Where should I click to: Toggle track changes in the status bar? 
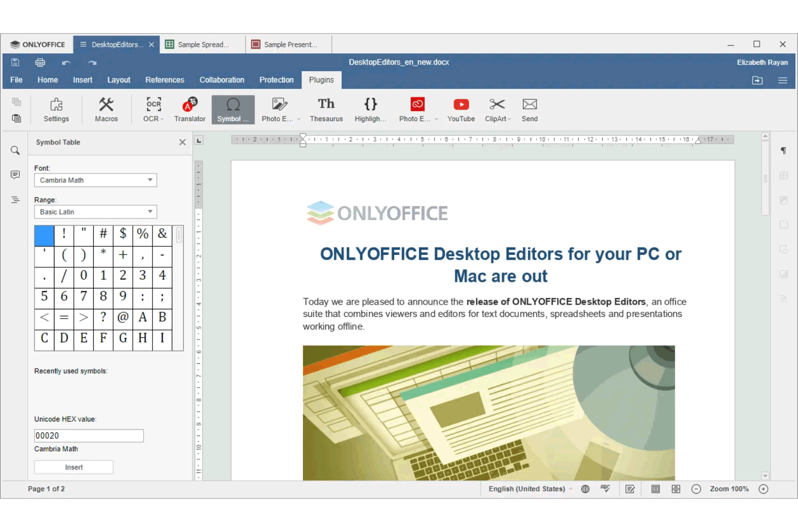click(x=629, y=488)
